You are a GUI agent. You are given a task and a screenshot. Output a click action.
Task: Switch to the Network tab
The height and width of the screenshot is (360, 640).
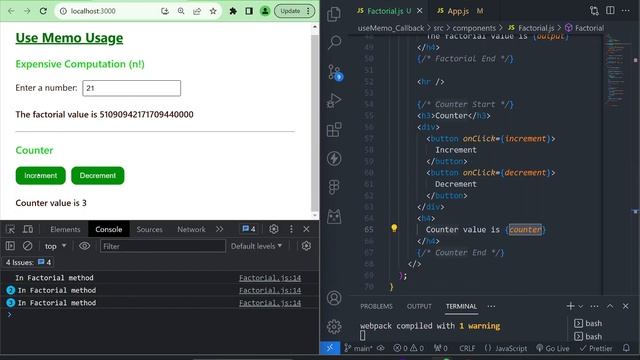191,229
